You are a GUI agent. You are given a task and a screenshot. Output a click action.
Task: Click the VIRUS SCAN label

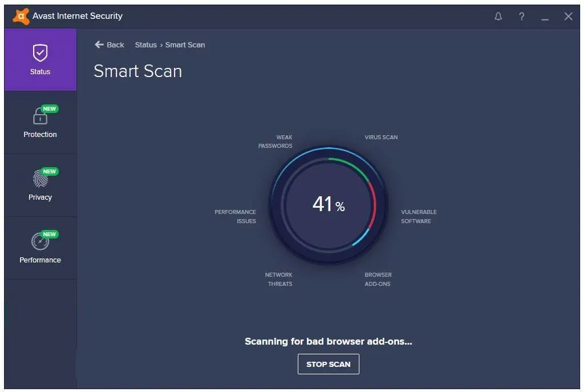pos(381,138)
